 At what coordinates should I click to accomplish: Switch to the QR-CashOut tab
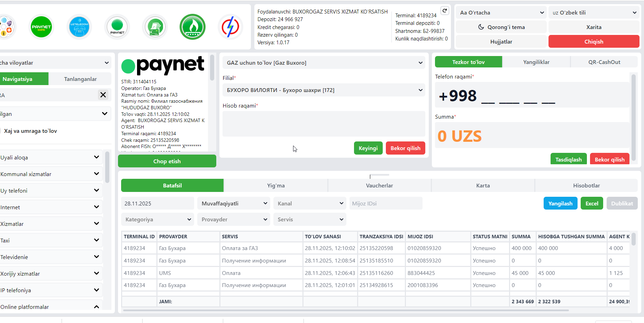coord(604,62)
